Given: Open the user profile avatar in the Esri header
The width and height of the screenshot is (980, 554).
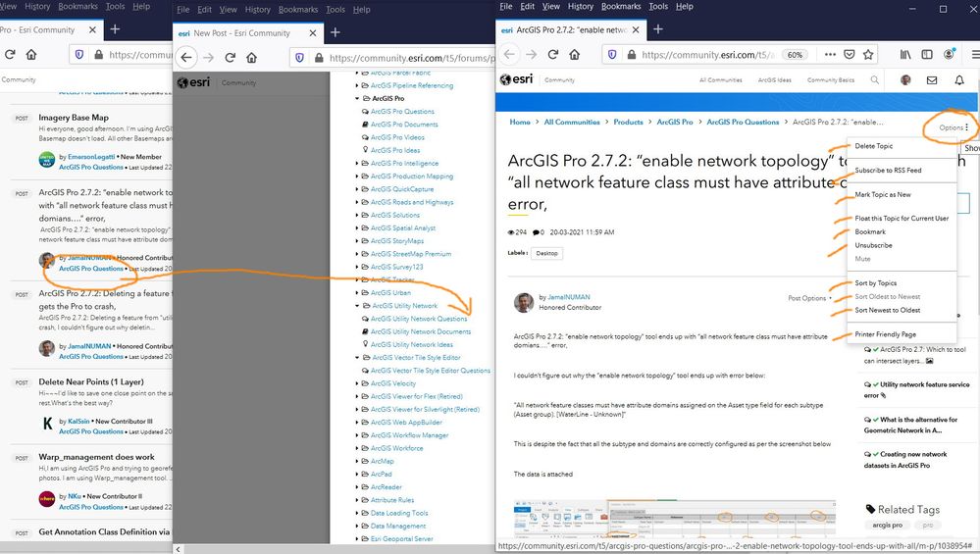Looking at the screenshot, I should (x=905, y=80).
